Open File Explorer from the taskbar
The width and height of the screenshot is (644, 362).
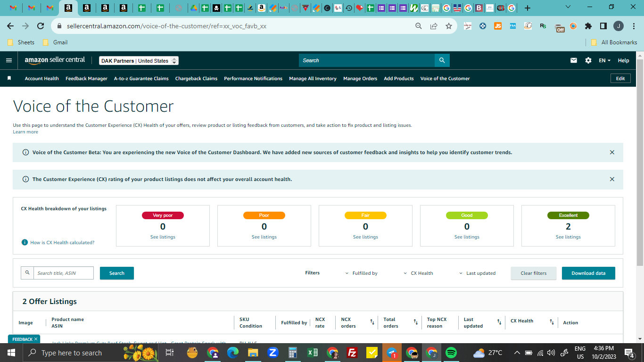[253, 353]
